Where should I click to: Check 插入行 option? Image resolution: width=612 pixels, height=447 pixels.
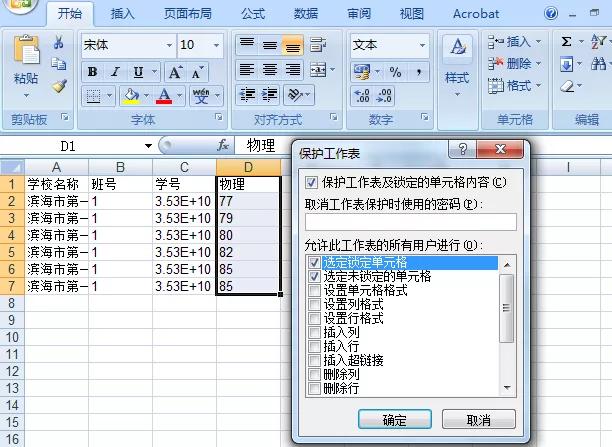[x=314, y=346]
